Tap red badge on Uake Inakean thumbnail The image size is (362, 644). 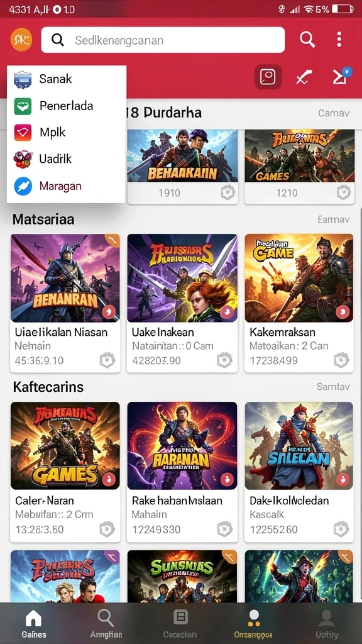[x=227, y=312]
